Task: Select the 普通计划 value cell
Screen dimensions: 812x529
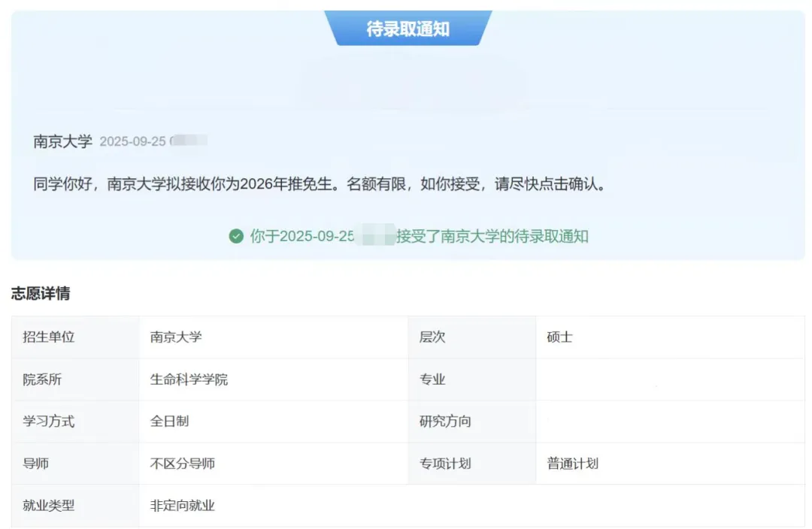Action: pos(670,464)
